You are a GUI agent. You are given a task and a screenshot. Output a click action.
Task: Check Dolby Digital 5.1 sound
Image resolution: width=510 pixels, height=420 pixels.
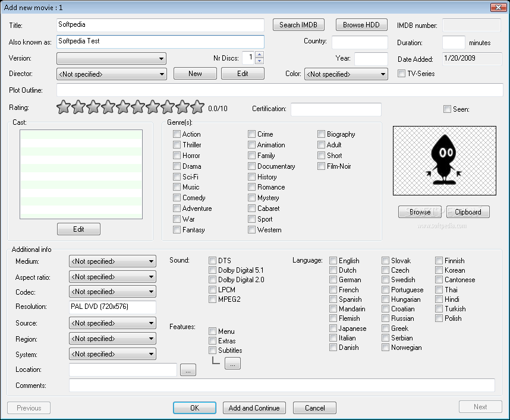[x=212, y=270]
